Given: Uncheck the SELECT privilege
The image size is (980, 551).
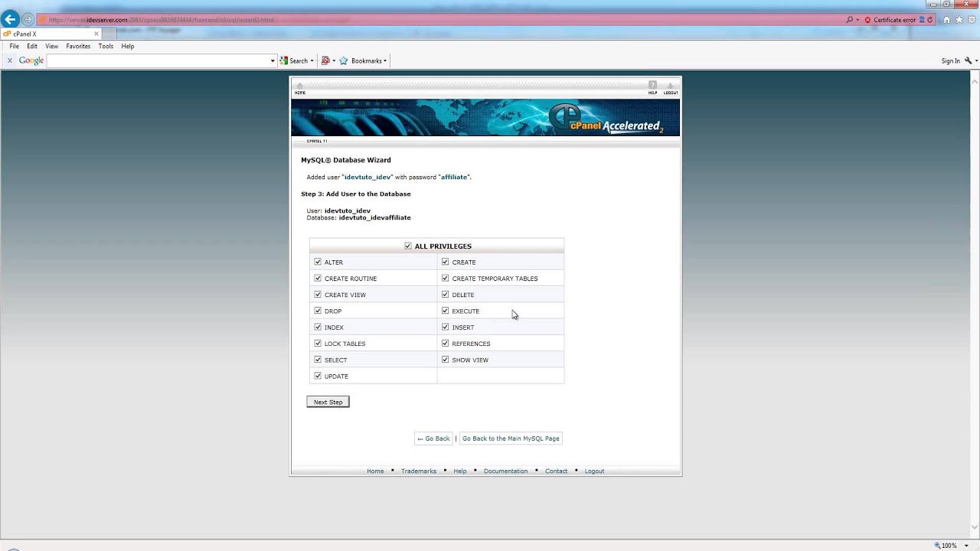Looking at the screenshot, I should pos(318,359).
